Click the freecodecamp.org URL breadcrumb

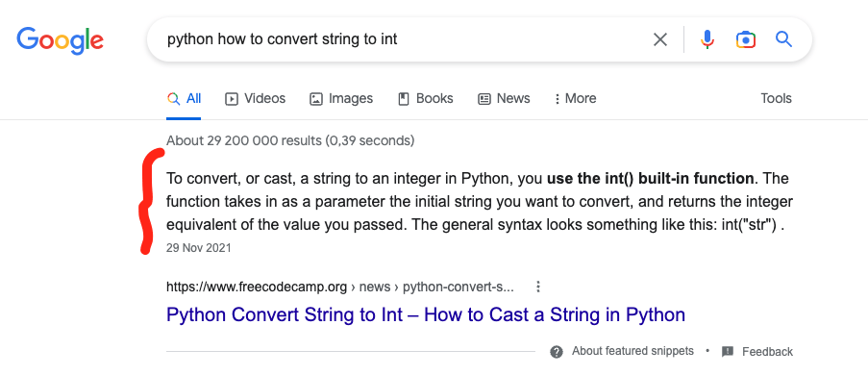(x=340, y=287)
